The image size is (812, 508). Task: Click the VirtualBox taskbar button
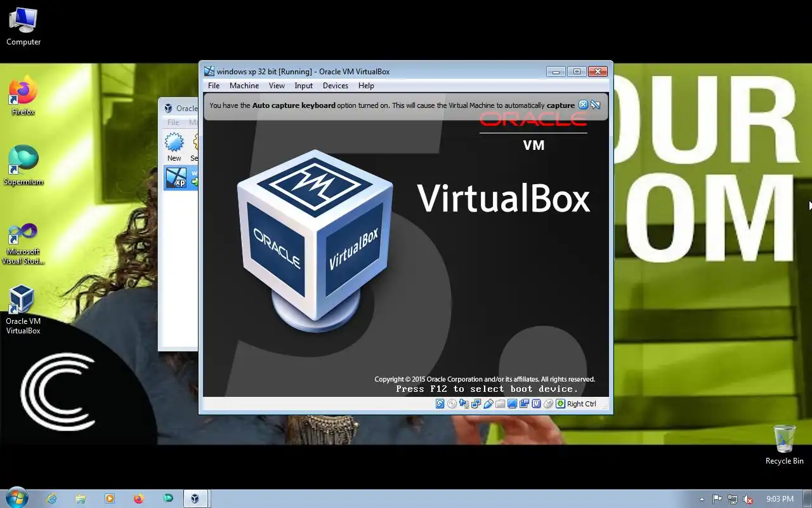click(x=196, y=498)
